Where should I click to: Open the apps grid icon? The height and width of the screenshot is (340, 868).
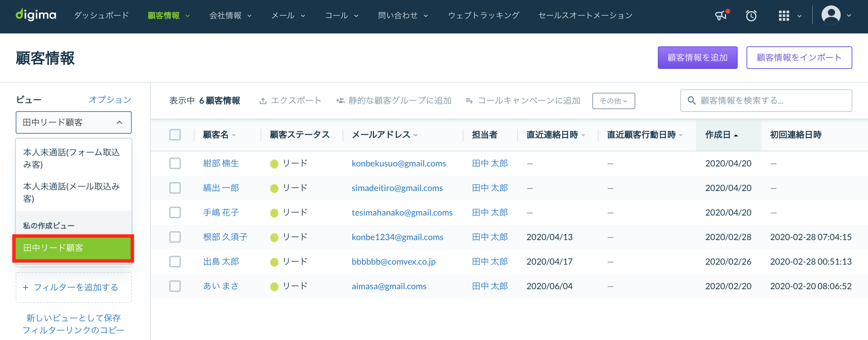click(x=784, y=15)
